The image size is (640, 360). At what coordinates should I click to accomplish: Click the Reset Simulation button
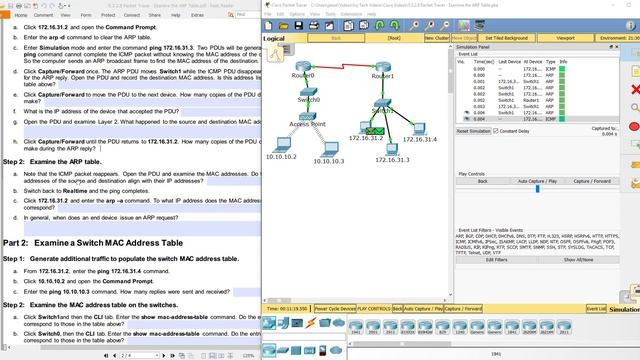coord(473,131)
